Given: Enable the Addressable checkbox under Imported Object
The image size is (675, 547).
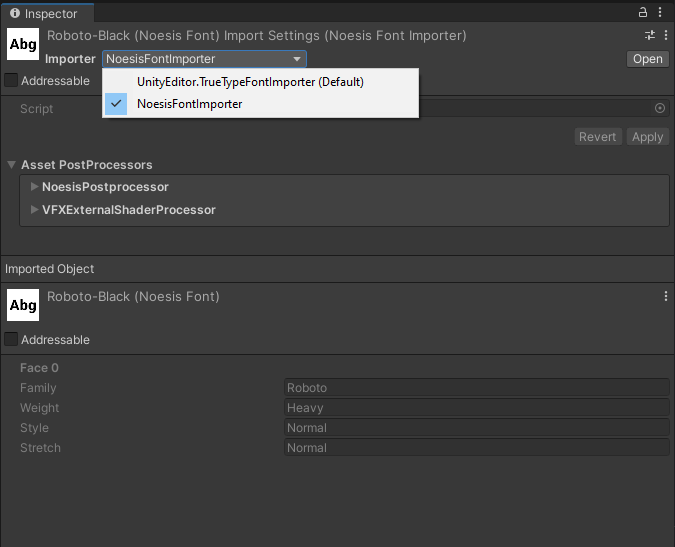Looking at the screenshot, I should click(x=11, y=340).
